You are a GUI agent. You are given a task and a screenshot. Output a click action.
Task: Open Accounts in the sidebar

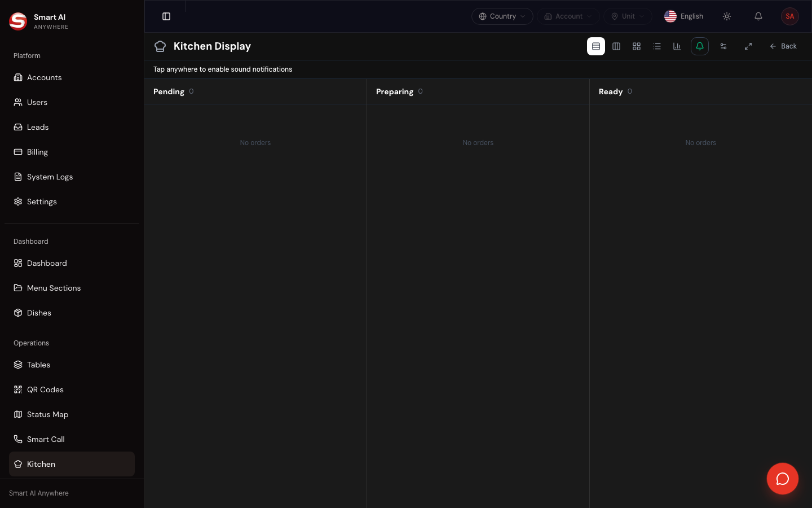[72, 77]
